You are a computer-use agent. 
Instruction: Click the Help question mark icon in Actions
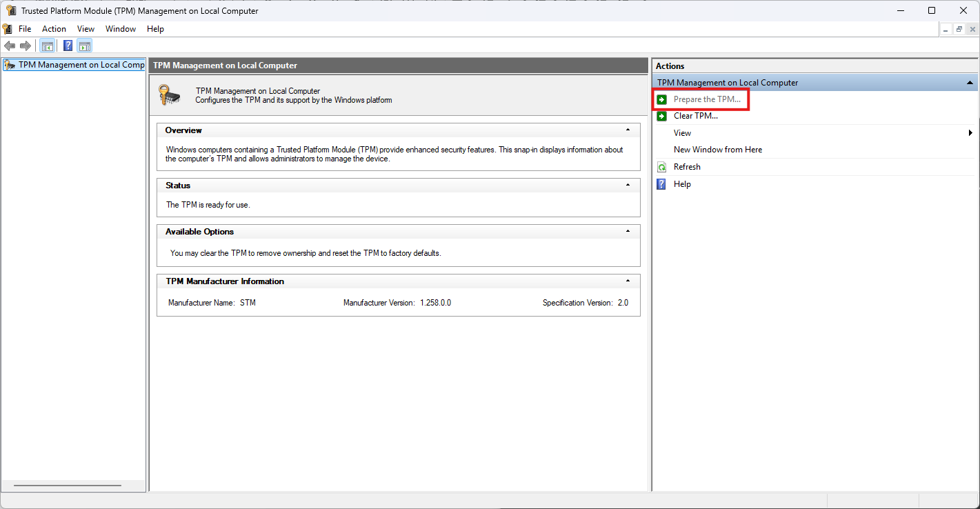point(661,184)
